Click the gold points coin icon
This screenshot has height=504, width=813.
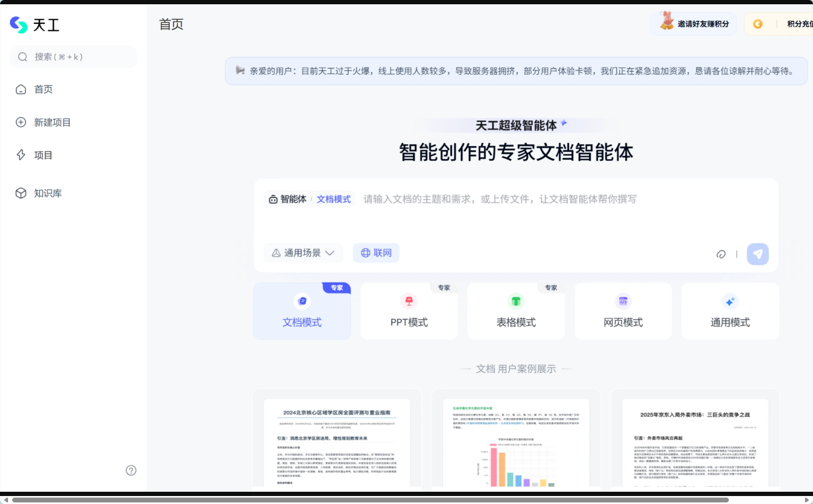point(758,24)
